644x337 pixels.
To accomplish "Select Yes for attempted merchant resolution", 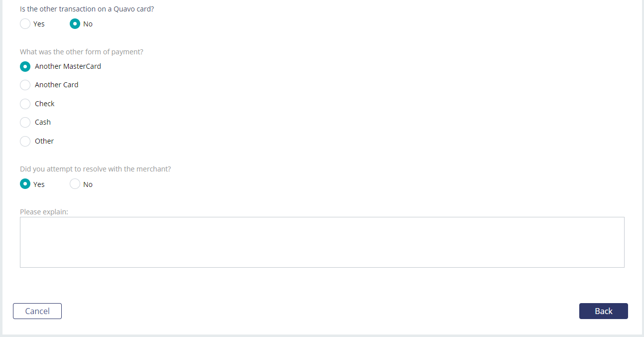I will [x=25, y=184].
